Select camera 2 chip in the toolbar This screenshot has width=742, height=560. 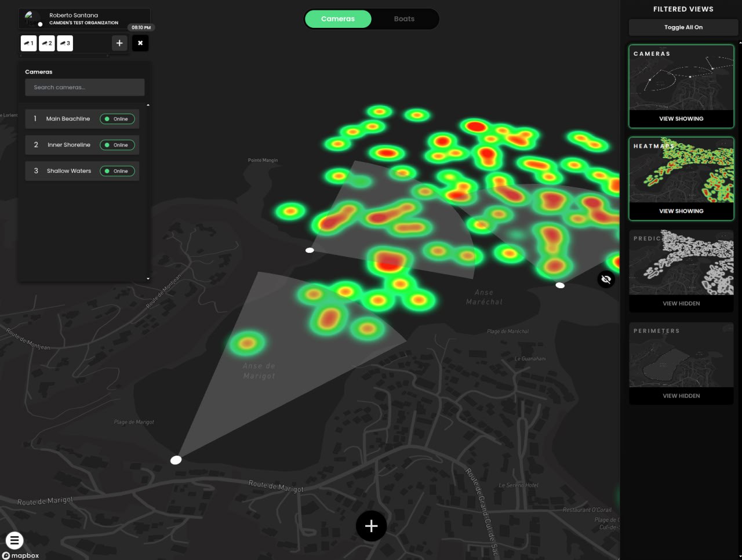[47, 43]
